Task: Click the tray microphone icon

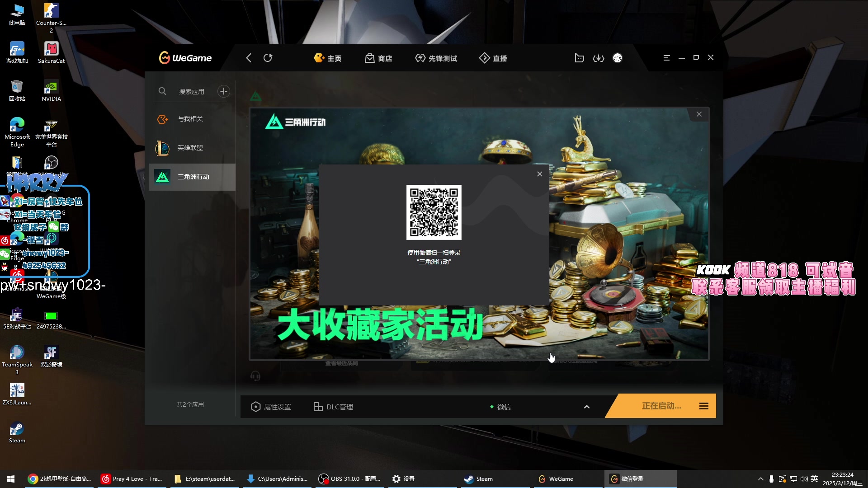Action: click(771, 479)
